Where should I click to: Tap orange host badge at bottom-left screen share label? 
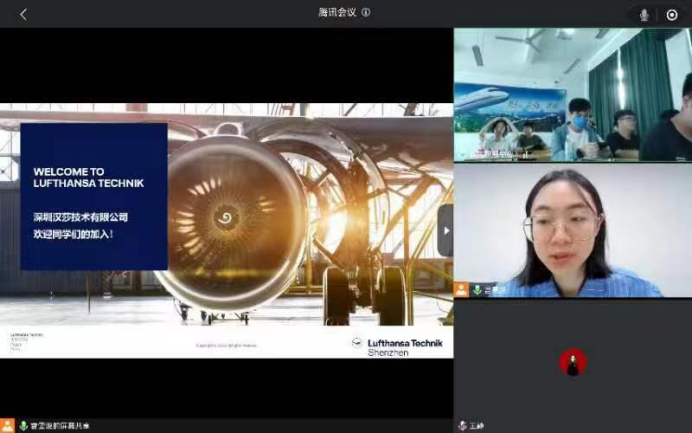tap(7, 426)
